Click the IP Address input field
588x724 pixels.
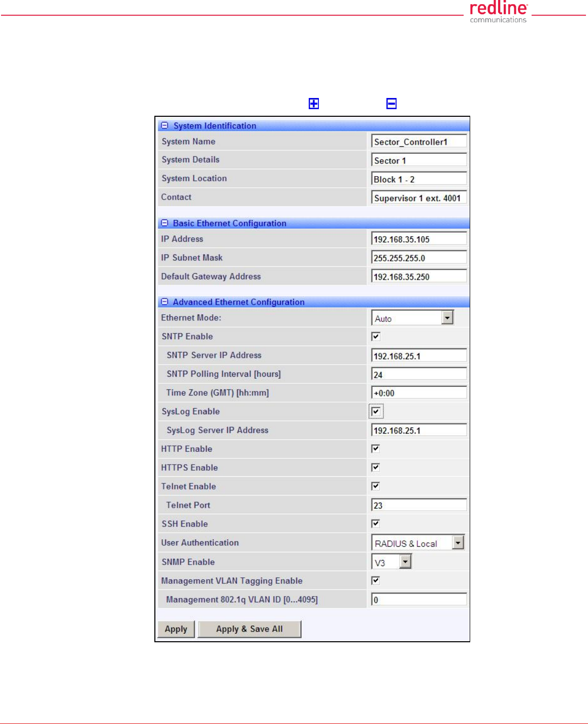point(419,239)
